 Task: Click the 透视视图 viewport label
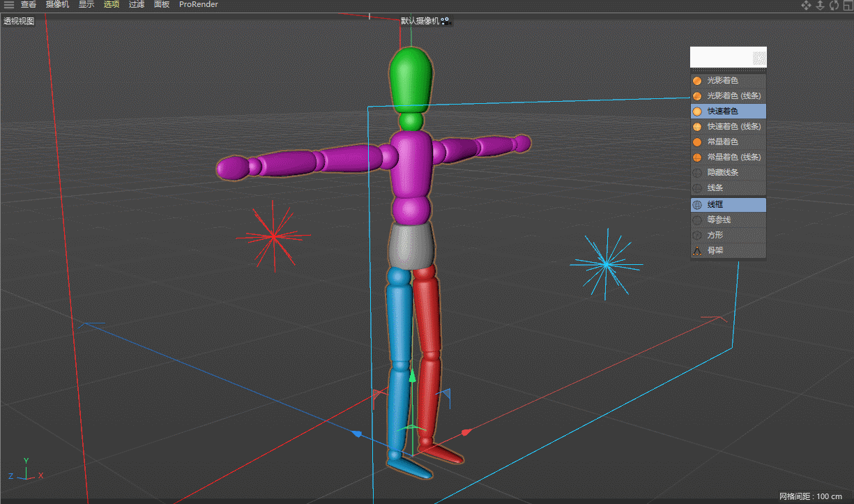pos(19,21)
